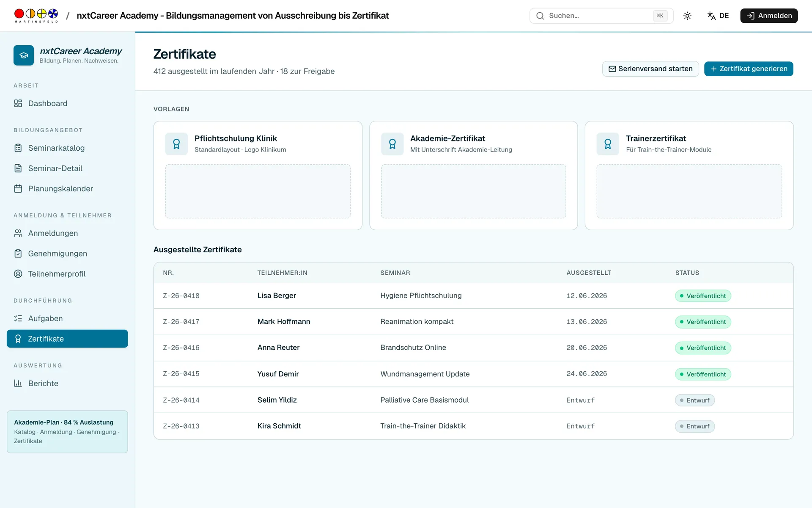Click the TEILNEHMER:IN column header
The width and height of the screenshot is (812, 508).
coord(282,273)
